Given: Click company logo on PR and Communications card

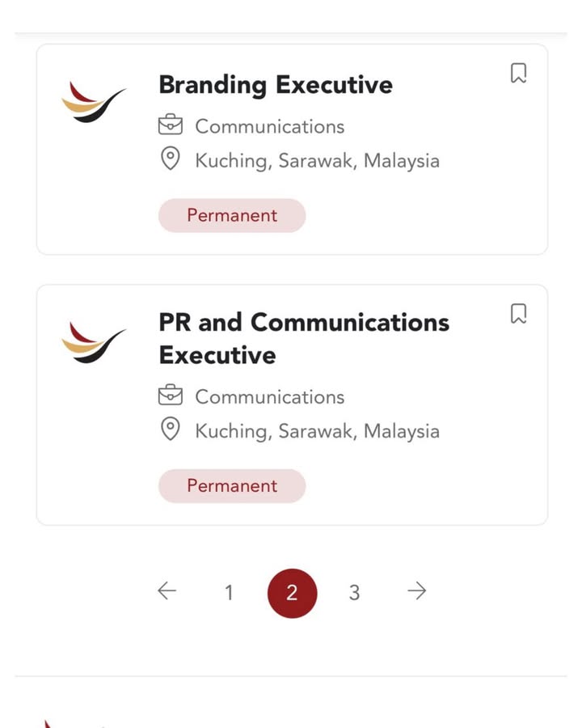Looking at the screenshot, I should (x=94, y=341).
